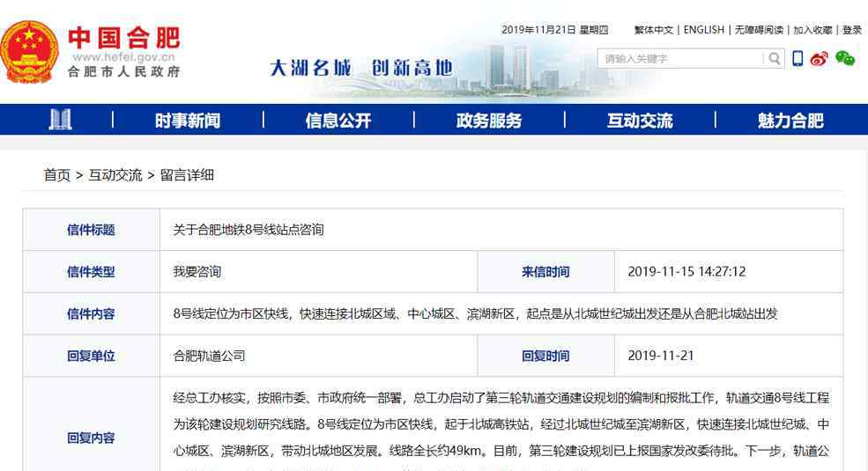
Task: Click the 大湖名城 创新高地 banner slogan
Action: pyautogui.click(x=361, y=68)
